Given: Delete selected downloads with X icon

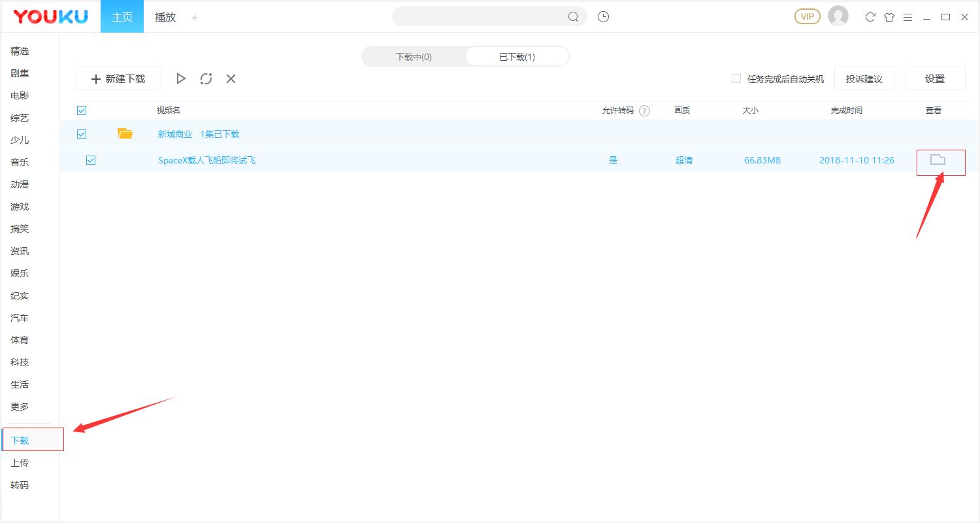Looking at the screenshot, I should [231, 78].
